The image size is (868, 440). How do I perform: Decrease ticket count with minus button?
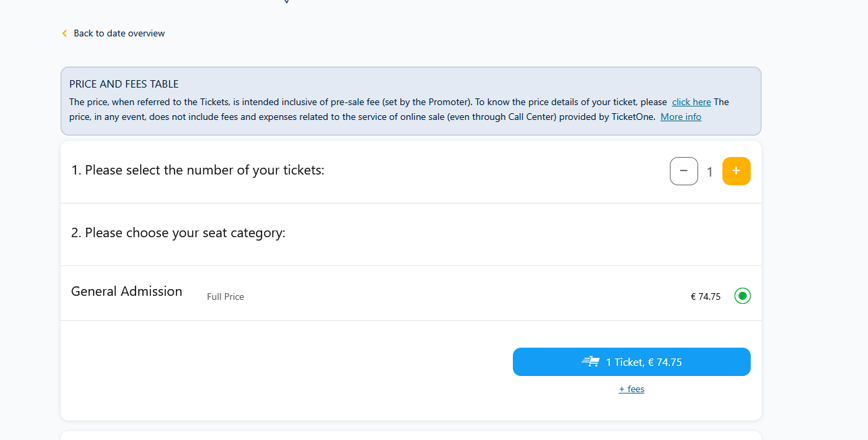tap(684, 171)
